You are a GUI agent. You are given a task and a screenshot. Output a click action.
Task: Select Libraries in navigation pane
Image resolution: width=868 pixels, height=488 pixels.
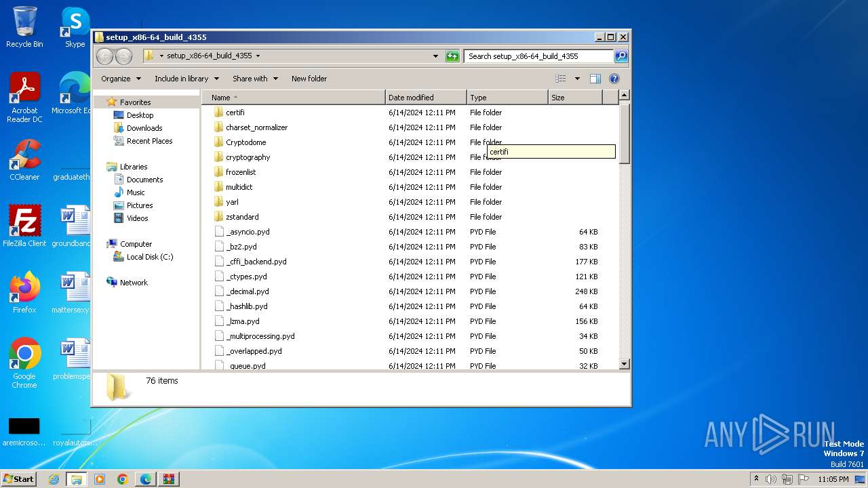coord(134,167)
